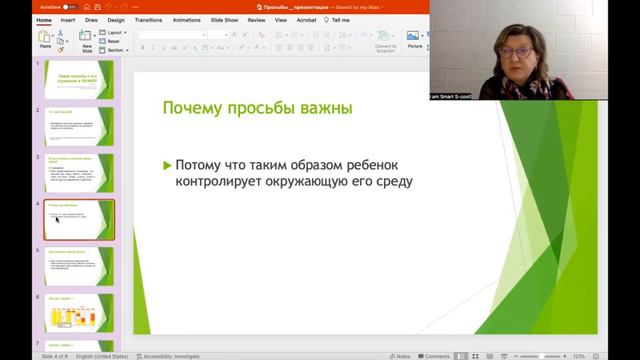Open the Acrobat tab
This screenshot has width=640, height=360.
[306, 20]
